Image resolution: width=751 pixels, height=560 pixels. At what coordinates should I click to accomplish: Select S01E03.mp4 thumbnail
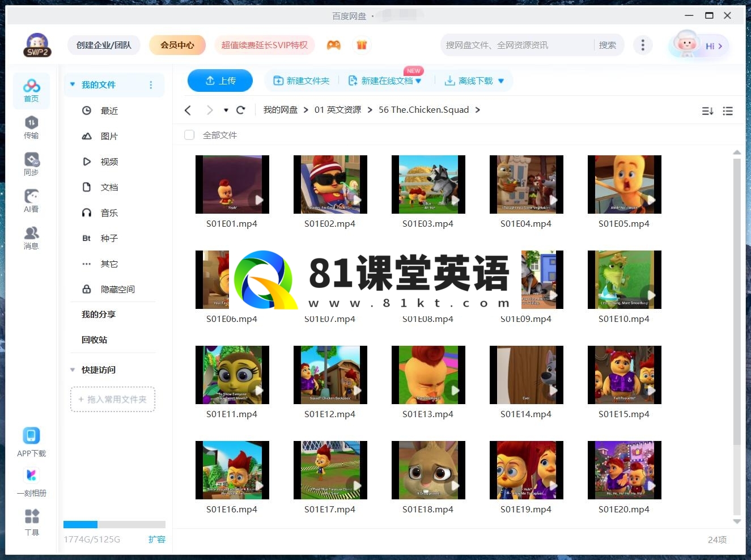[428, 184]
